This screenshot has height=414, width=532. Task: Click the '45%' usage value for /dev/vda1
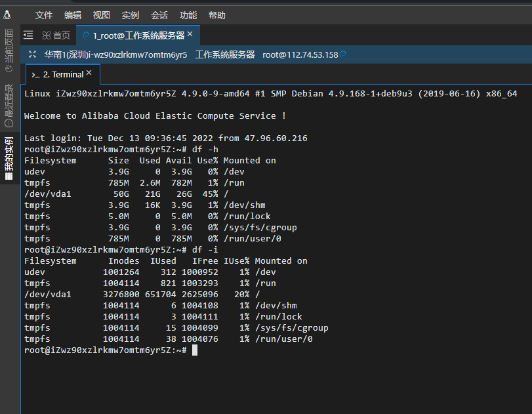[211, 194]
